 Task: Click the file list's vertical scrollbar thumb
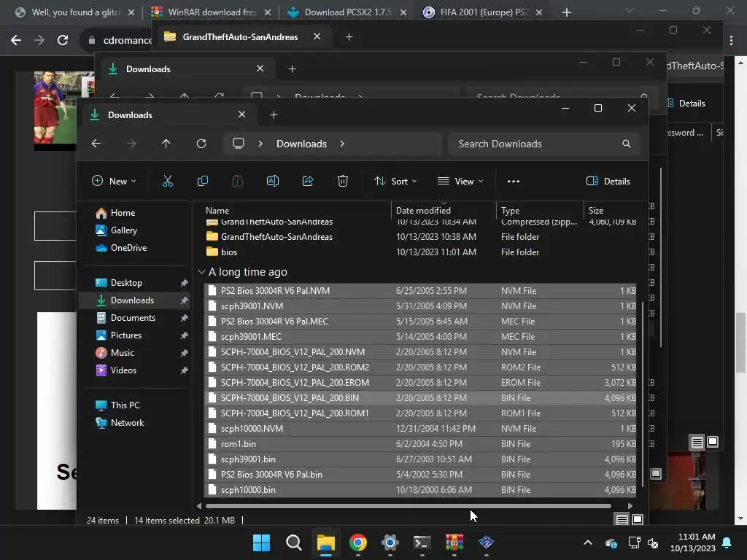[x=642, y=393]
